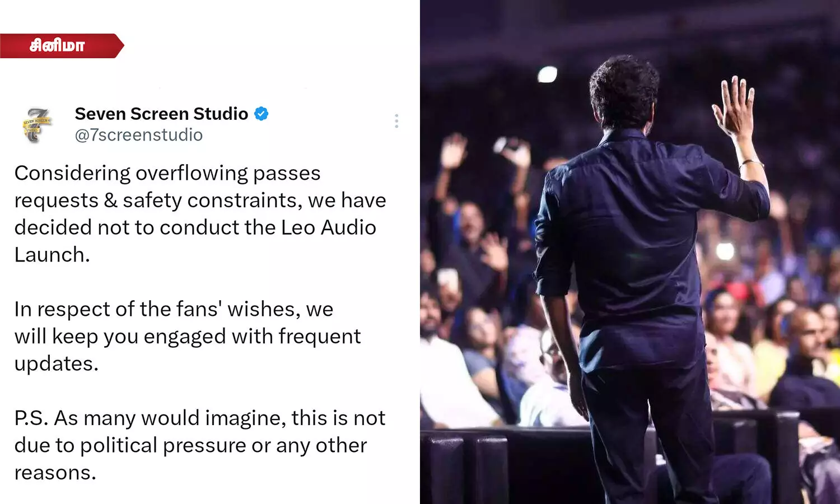Open the @7screenstudio handle link

pyautogui.click(x=139, y=135)
